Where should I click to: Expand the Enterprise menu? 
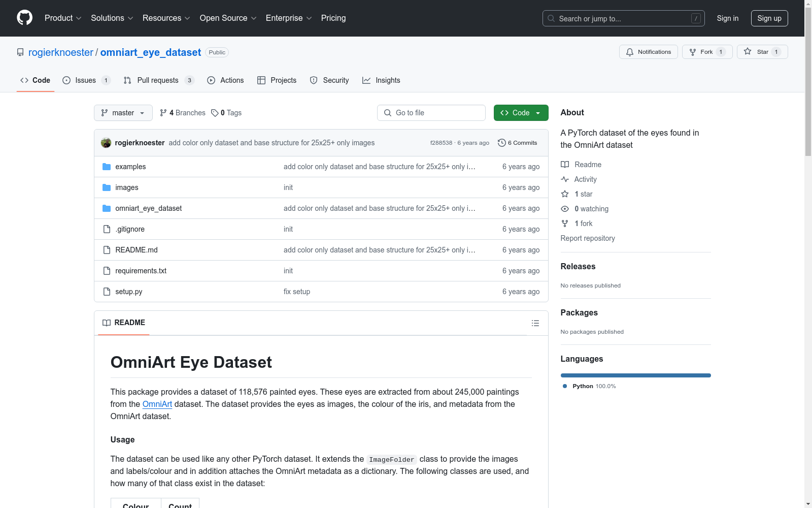coord(289,18)
